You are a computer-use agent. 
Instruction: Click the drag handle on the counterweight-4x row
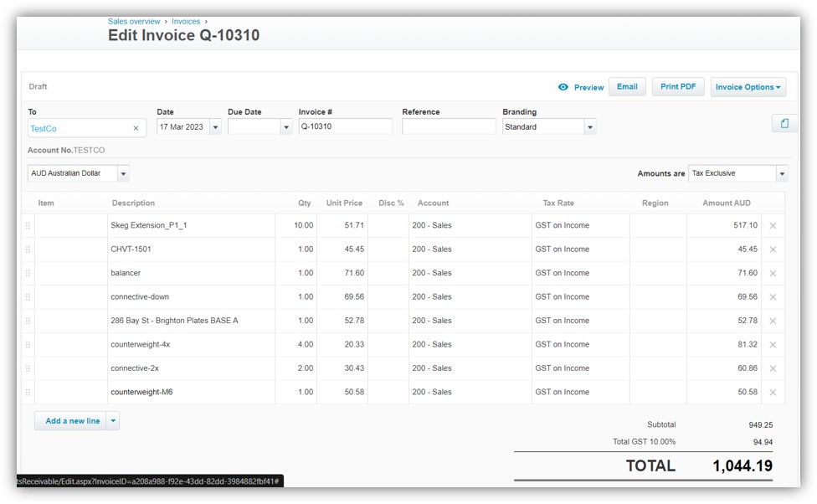coord(28,344)
